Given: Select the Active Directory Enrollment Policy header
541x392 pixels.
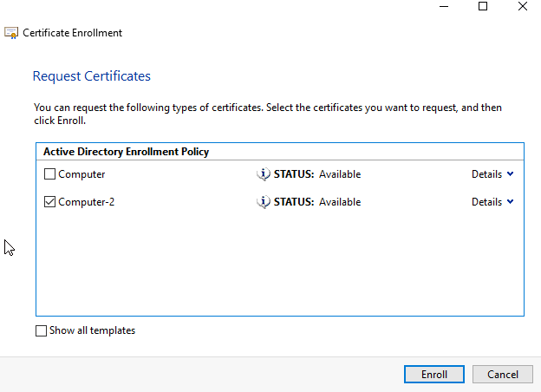Looking at the screenshot, I should [280, 152].
